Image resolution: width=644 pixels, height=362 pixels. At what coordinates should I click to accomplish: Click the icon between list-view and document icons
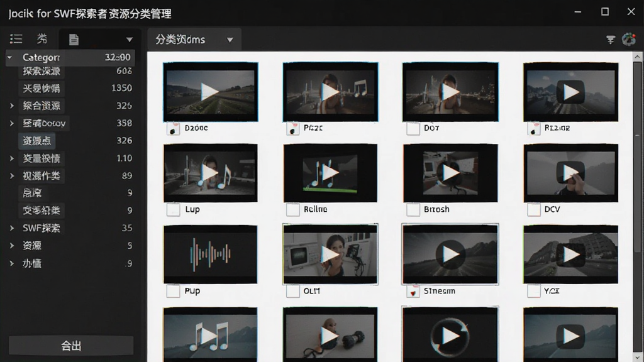[42, 39]
